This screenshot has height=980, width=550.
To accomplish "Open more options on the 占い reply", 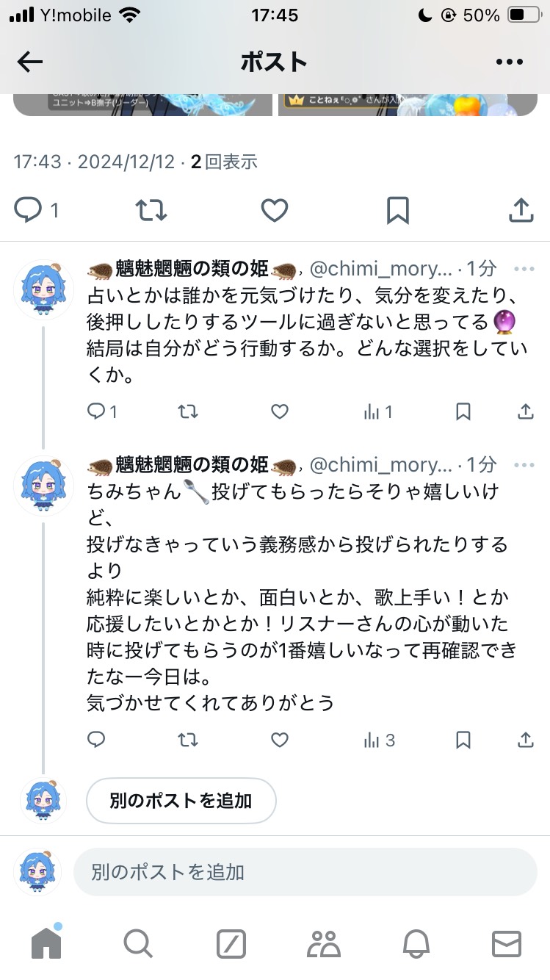I will [x=524, y=269].
